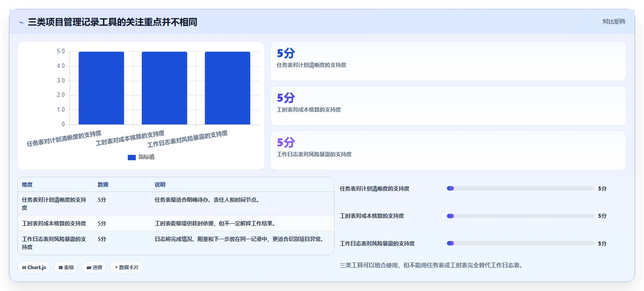Click the 5分 card for 工时表对成本核算的支持度
The image size is (644, 291).
[448, 106]
